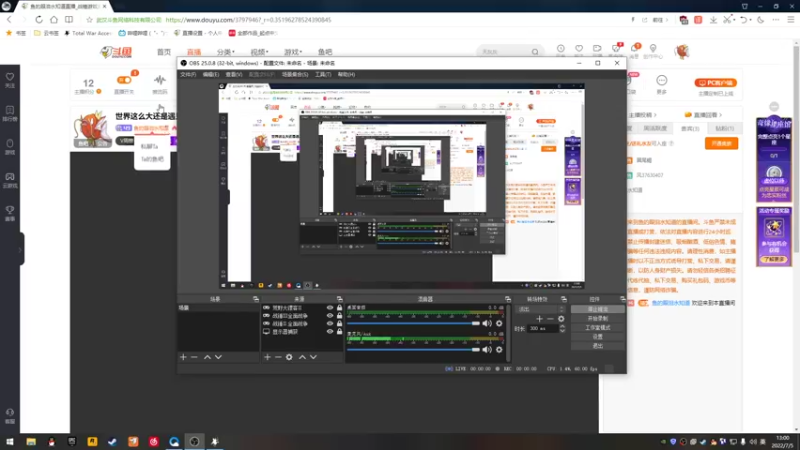Screen dimensions: 800x450
Task: Click 开始录制 start recording button
Action: tap(597, 318)
